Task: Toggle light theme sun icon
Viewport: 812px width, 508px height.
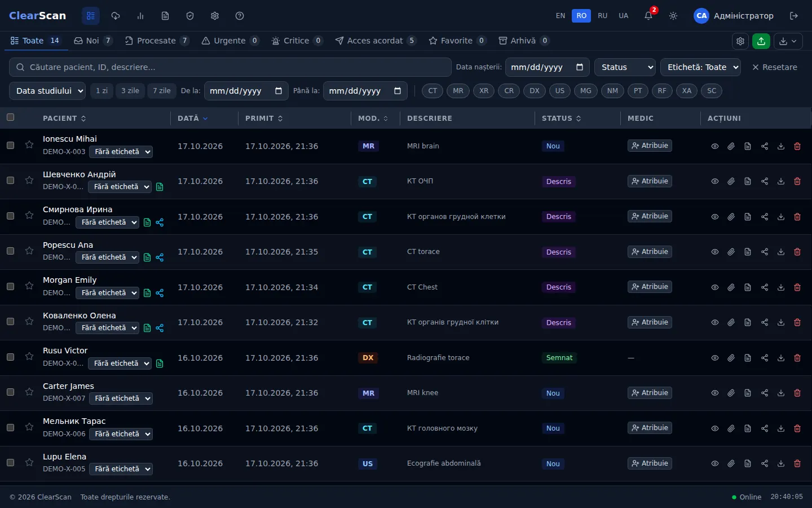Action: pyautogui.click(x=673, y=16)
